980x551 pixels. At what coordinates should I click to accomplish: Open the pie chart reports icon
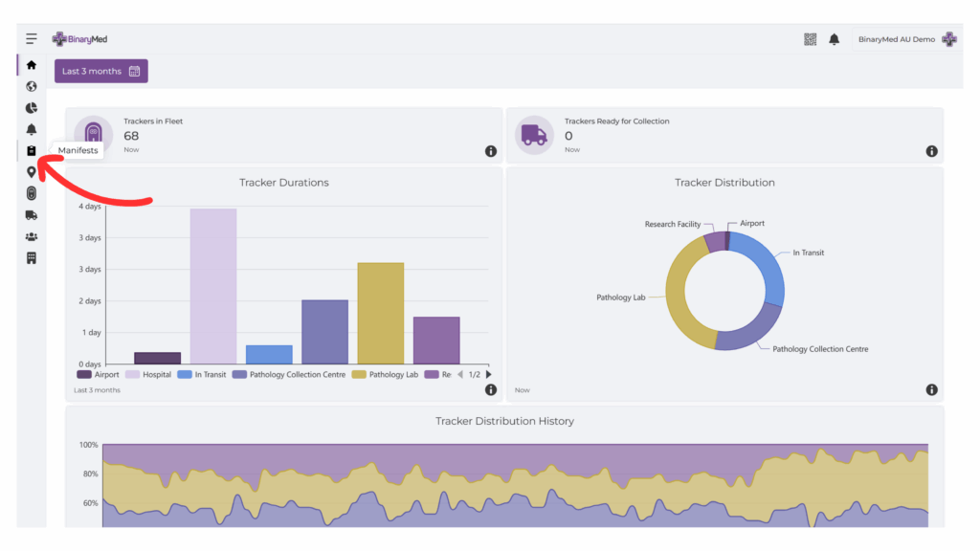click(32, 108)
